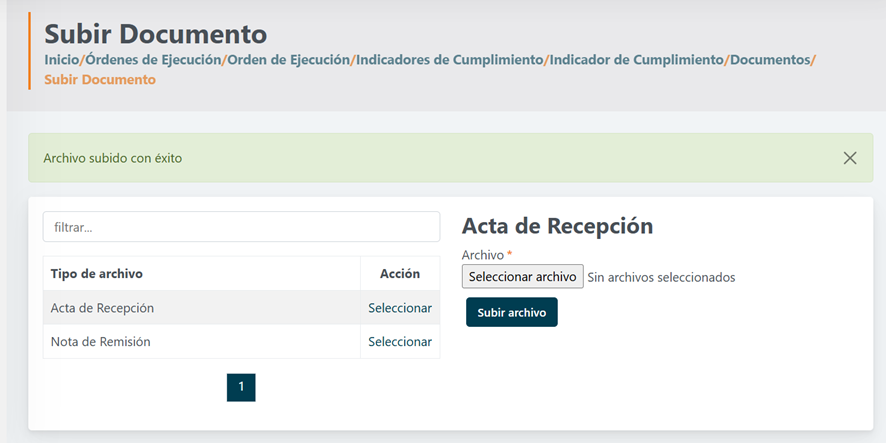Click the current Subir Documento breadcrumb
The height and width of the screenshot is (443, 886).
pyautogui.click(x=100, y=79)
